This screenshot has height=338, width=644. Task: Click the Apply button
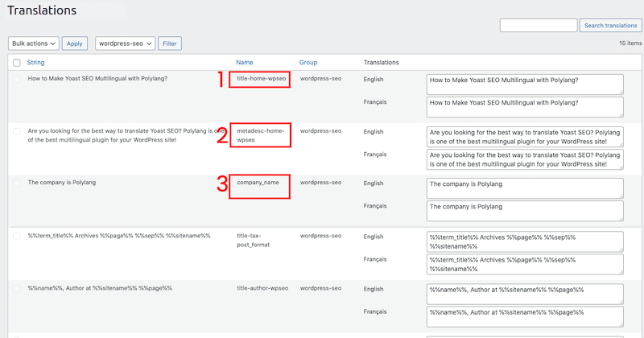pos(75,43)
